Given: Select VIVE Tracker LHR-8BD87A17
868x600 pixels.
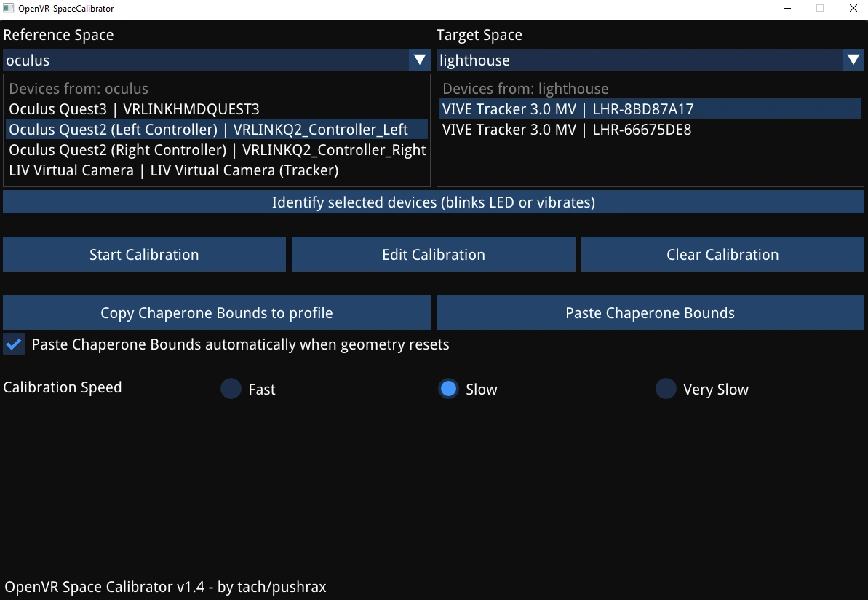Looking at the screenshot, I should pos(650,109).
